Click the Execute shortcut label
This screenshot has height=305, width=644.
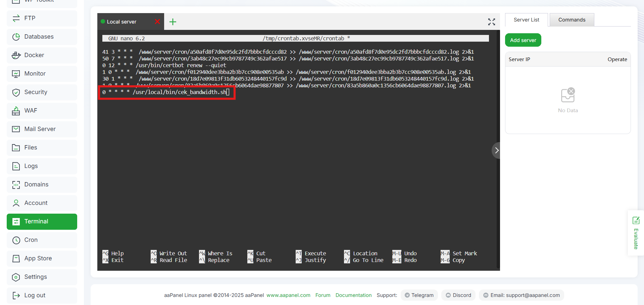(315, 253)
